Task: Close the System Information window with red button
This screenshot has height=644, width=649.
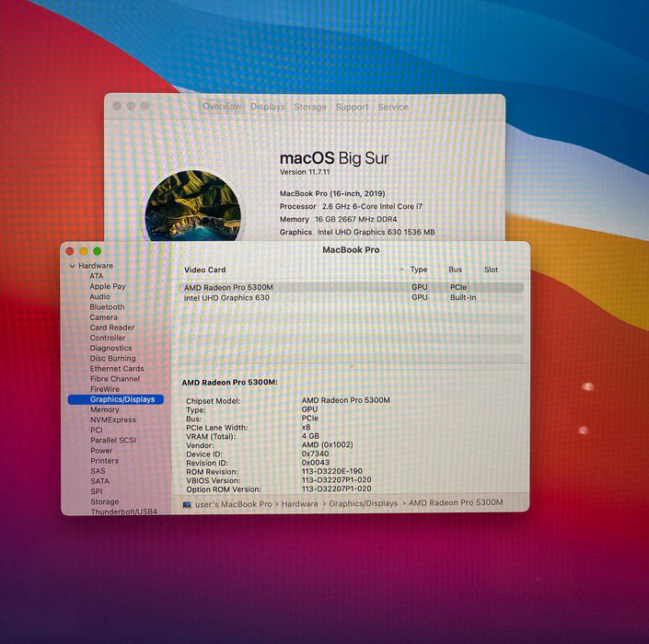Action: (x=70, y=251)
